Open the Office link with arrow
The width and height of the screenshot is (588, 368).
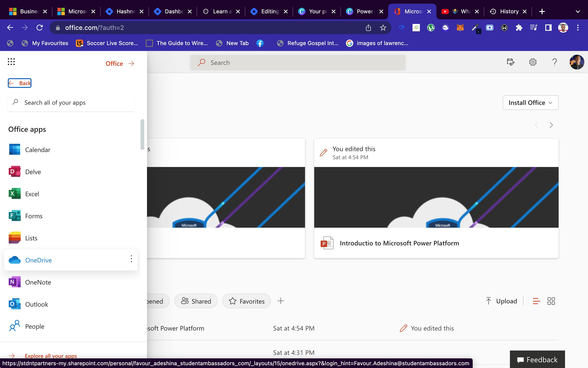(120, 63)
